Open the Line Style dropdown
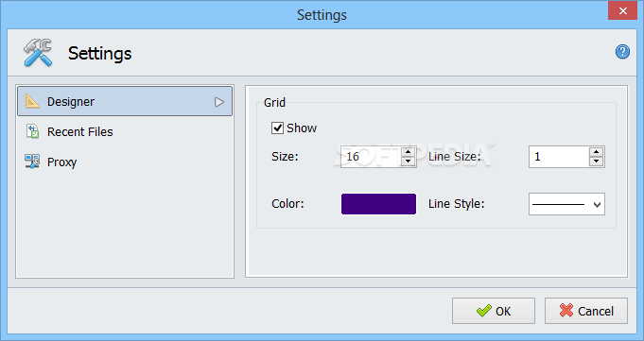This screenshot has width=644, height=341. pyautogui.click(x=566, y=204)
